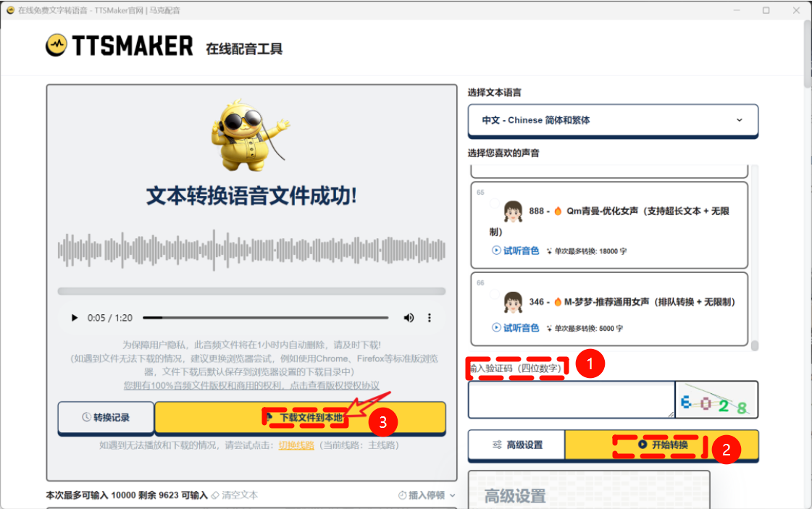This screenshot has width=812, height=509.
Task: Click 下载文件到本地 download button
Action: [x=301, y=417]
